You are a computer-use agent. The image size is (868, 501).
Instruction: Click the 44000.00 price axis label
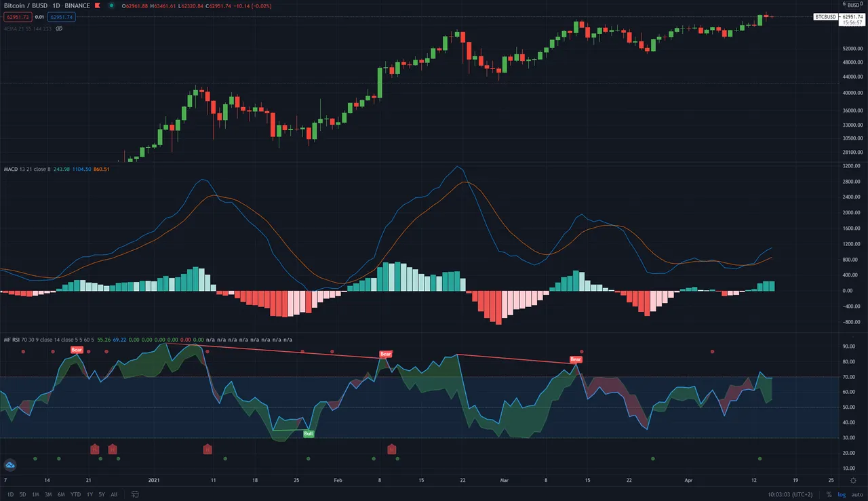coord(853,77)
